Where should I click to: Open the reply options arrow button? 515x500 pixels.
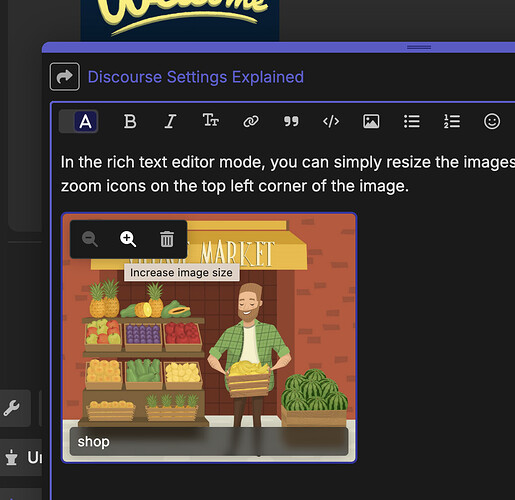65,77
